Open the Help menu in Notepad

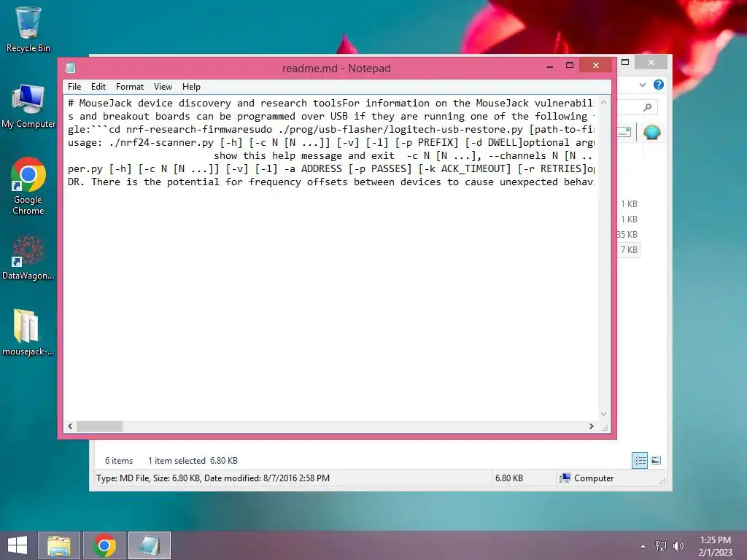(x=191, y=87)
